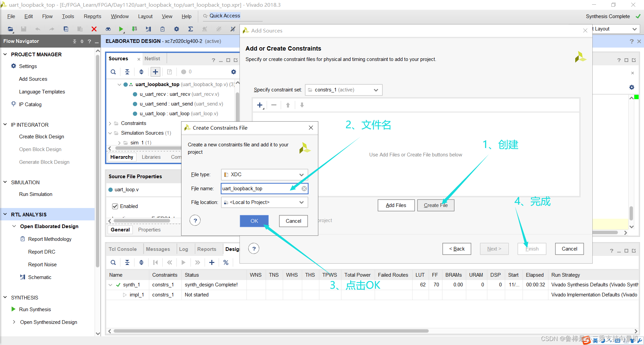
Task: Click IP Catalog in Flow Navigator
Action: pos(30,105)
